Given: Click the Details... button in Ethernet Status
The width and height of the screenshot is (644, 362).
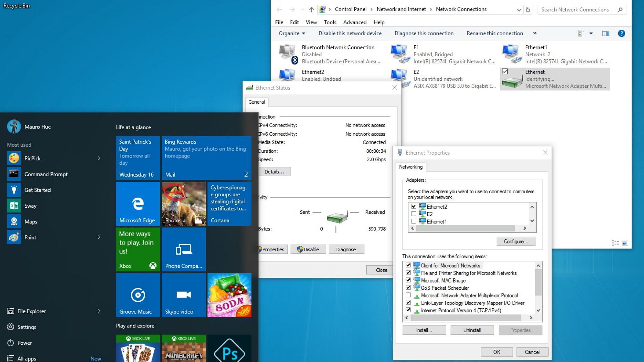Looking at the screenshot, I should pos(274,172).
